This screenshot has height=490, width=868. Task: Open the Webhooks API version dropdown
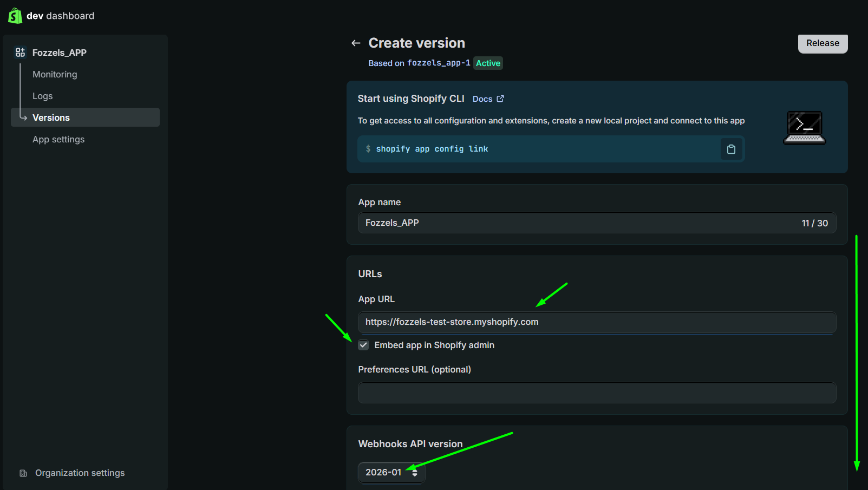coord(391,472)
